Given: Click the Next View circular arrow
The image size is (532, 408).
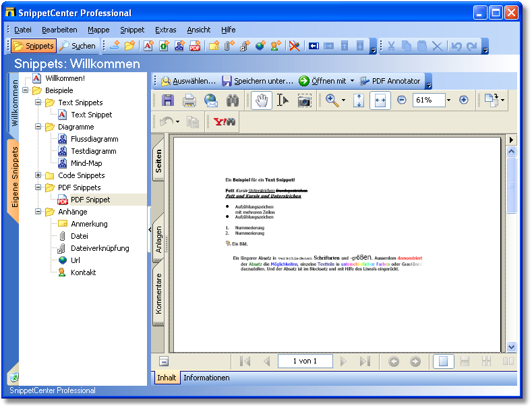Looking at the screenshot, I should pos(415,361).
